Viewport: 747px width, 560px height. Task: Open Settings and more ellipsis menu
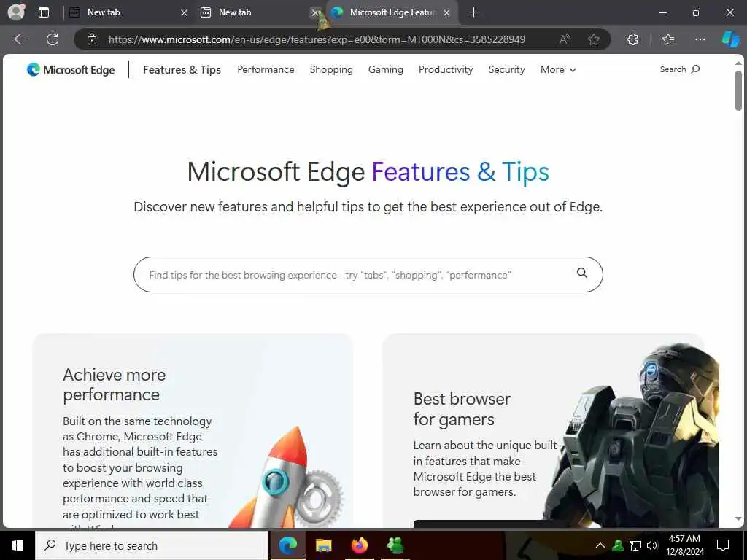[700, 39]
